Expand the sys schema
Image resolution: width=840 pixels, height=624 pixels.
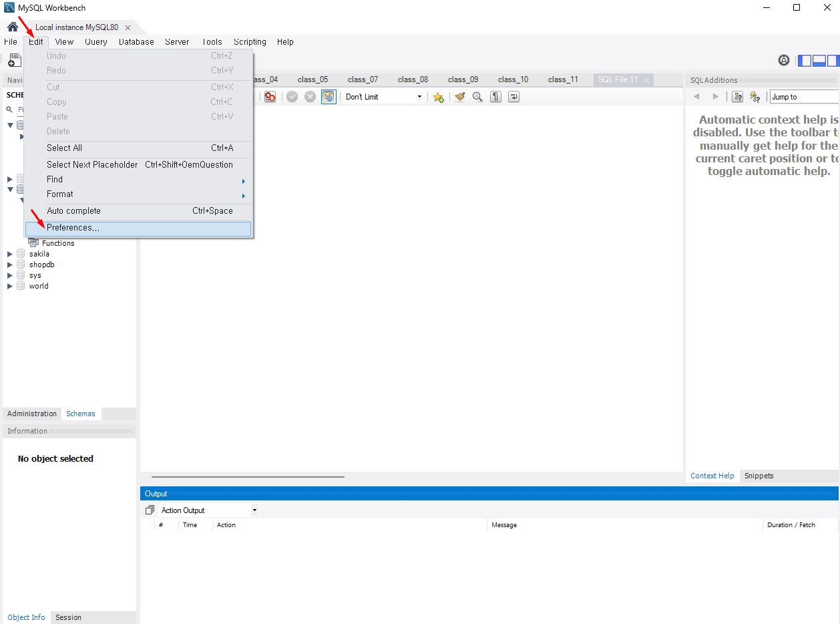tap(9, 275)
